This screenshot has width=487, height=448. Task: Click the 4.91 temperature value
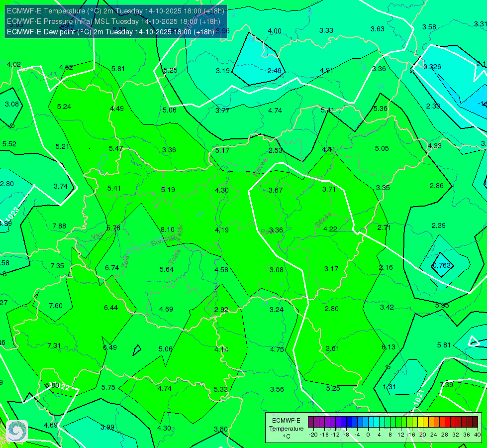[326, 70]
